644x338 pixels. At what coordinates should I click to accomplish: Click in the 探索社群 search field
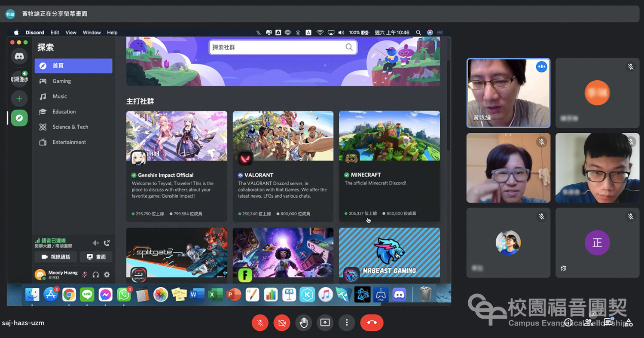pos(283,47)
